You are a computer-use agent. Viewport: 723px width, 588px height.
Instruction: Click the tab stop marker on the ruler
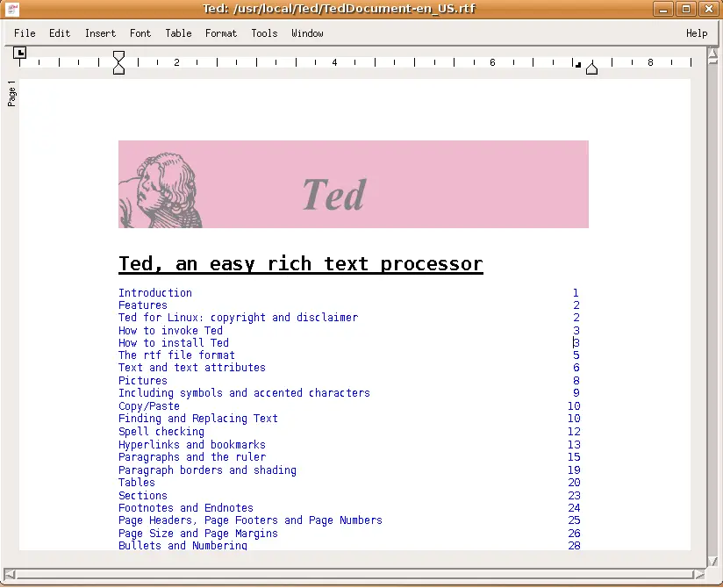(576, 63)
